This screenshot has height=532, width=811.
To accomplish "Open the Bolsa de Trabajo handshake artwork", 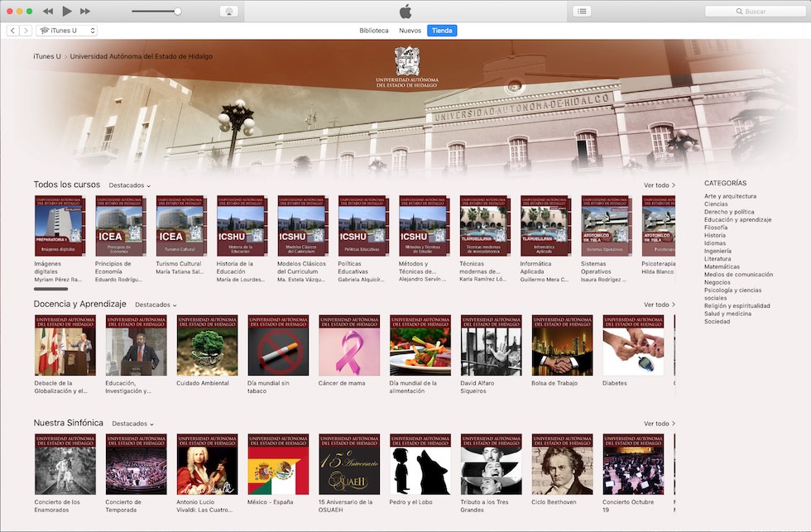I will pyautogui.click(x=562, y=345).
